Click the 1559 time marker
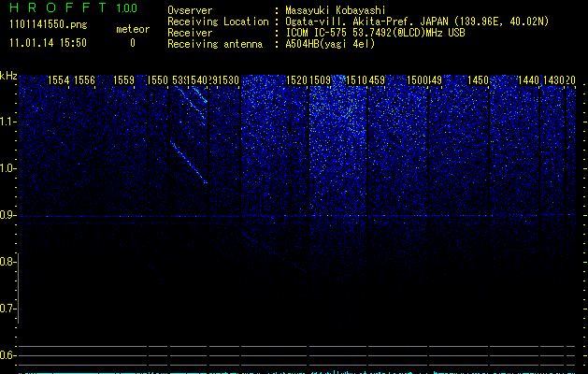This screenshot has width=588, height=374. coord(123,80)
